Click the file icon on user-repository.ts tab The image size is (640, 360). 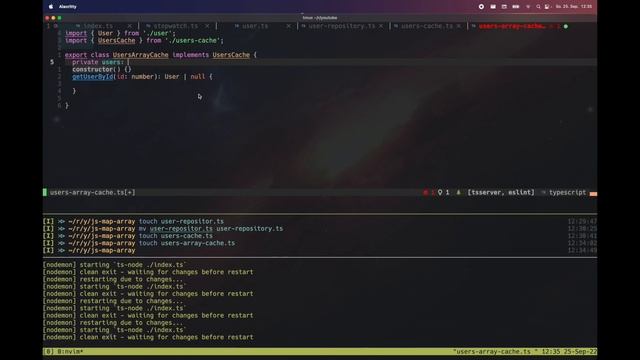pos(303,26)
